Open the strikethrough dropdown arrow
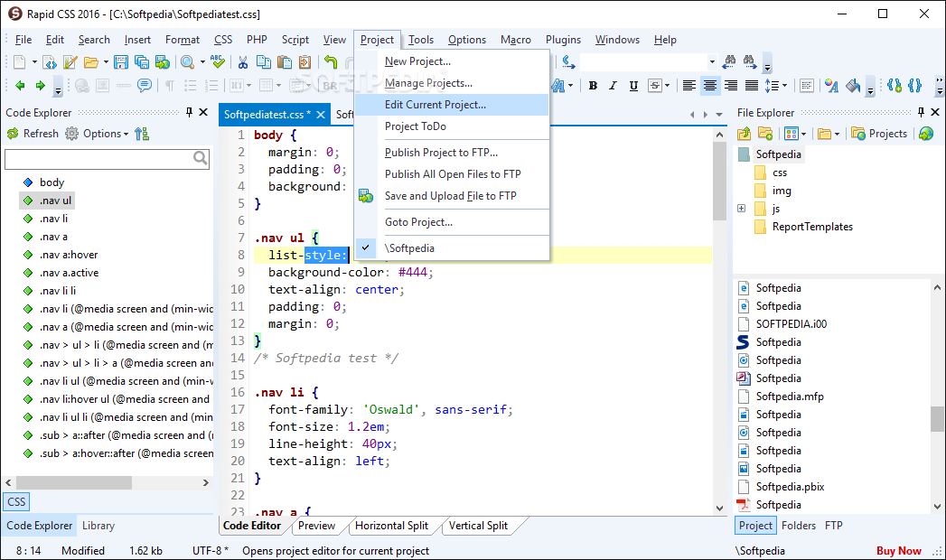946x560 pixels. click(668, 86)
